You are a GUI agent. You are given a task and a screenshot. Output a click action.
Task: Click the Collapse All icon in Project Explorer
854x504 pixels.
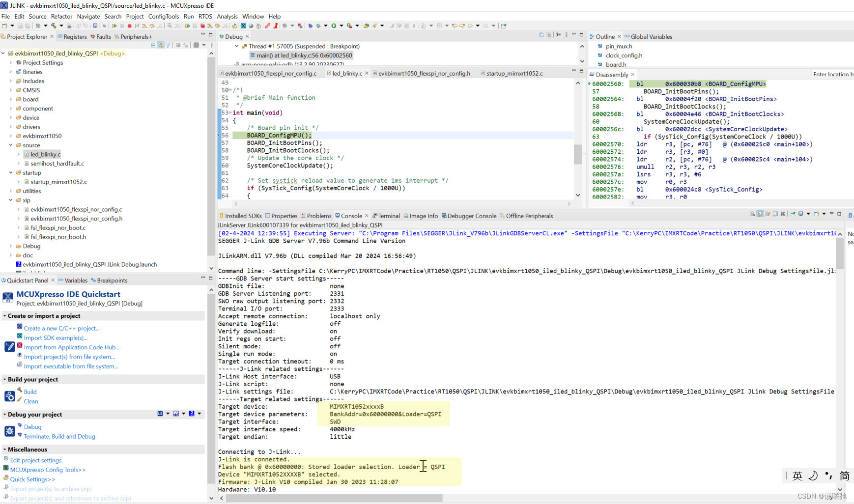coord(153,45)
